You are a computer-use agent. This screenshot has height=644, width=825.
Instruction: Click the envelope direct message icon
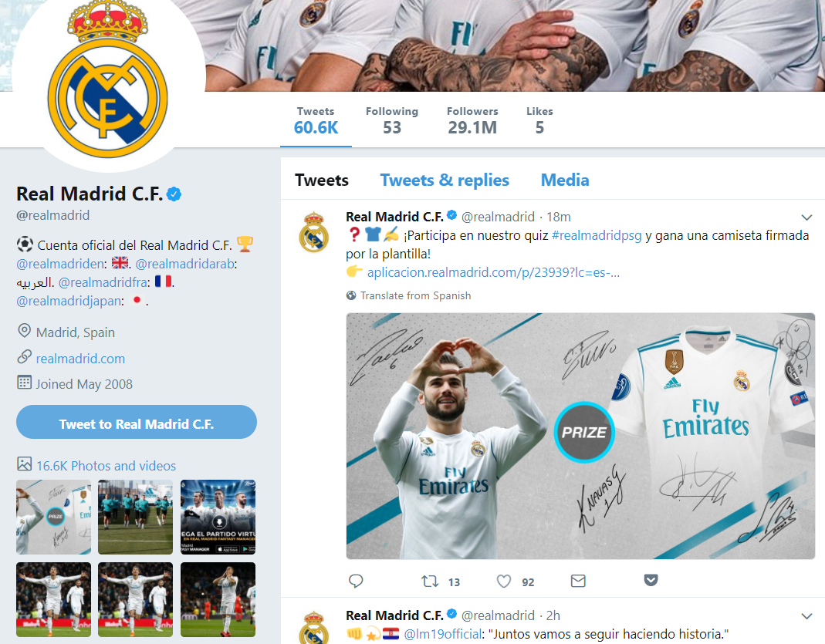[x=578, y=581]
